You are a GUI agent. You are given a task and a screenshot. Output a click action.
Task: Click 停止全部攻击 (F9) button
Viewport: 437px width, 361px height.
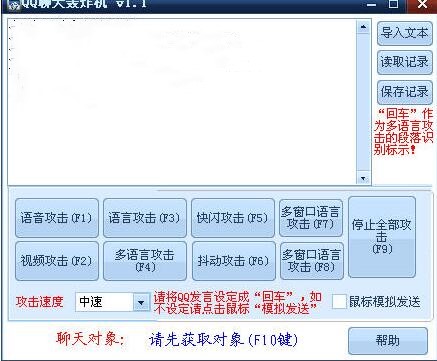point(382,237)
